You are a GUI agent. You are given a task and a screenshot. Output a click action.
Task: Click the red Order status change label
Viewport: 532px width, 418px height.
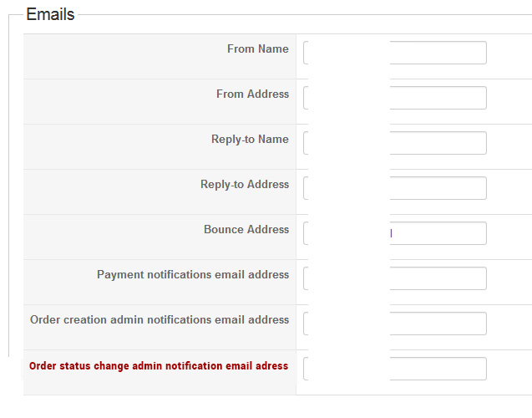click(159, 366)
